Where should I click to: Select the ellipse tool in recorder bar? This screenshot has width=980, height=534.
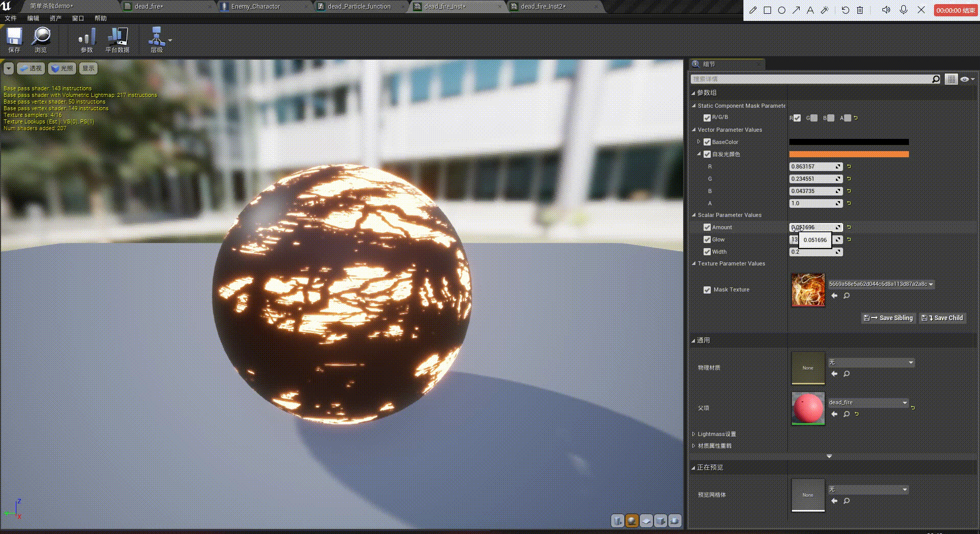(782, 10)
